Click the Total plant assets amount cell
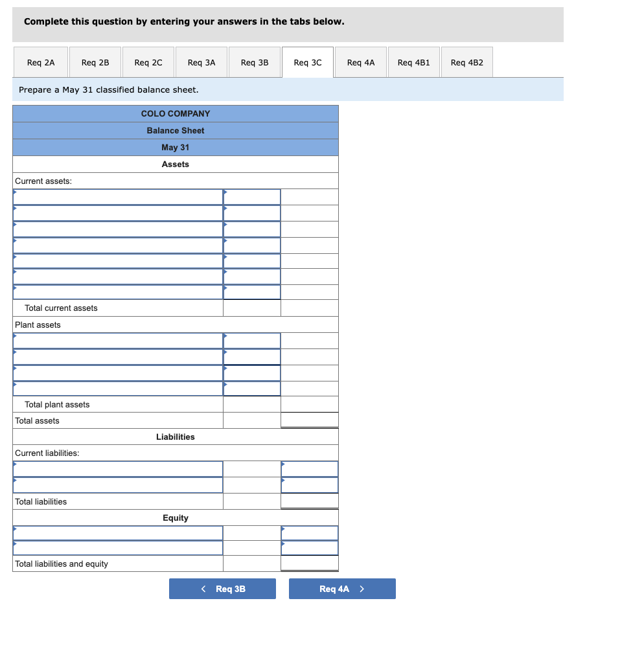This screenshot has width=644, height=671. point(252,404)
